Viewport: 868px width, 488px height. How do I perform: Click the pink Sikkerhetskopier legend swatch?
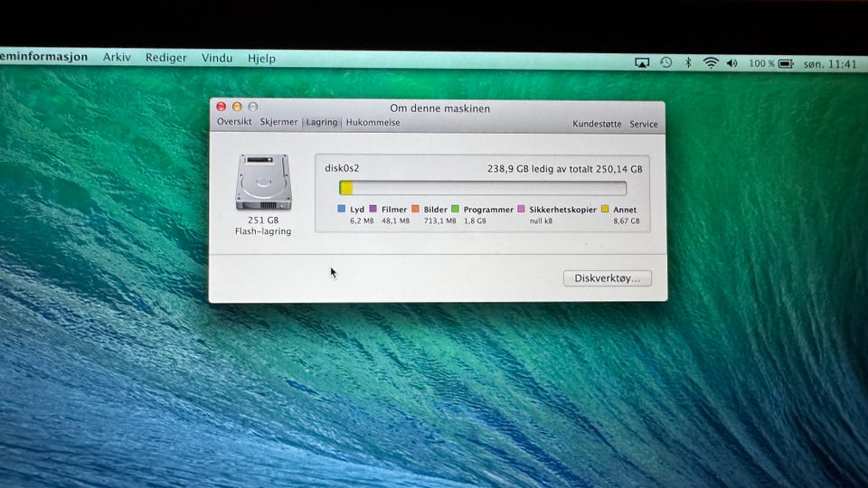click(x=521, y=209)
